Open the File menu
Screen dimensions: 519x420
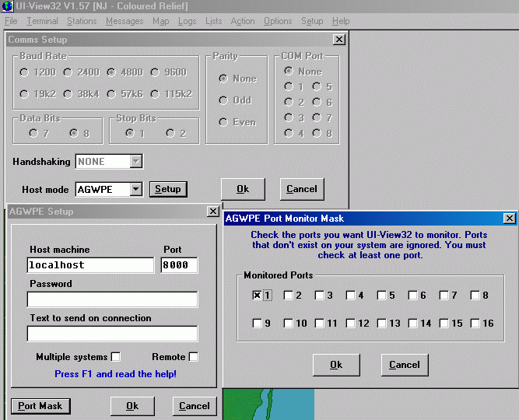11,21
